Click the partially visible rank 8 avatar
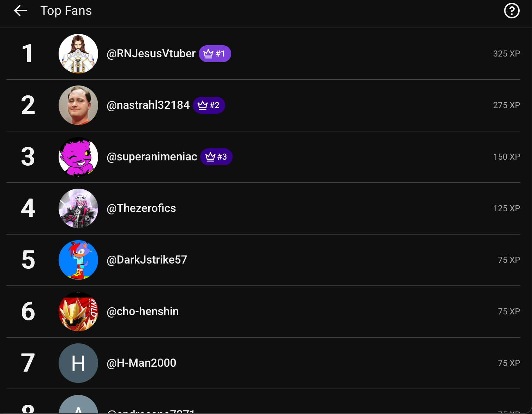The width and height of the screenshot is (532, 414). [x=78, y=404]
